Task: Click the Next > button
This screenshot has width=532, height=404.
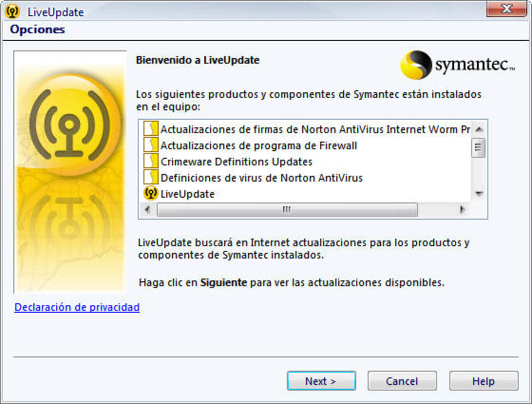Action: pyautogui.click(x=321, y=381)
